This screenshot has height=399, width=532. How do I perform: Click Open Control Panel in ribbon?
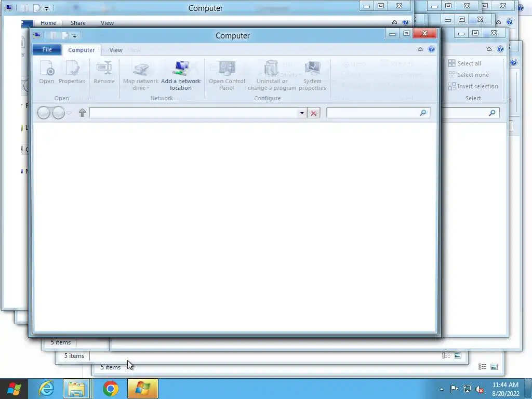tap(227, 76)
